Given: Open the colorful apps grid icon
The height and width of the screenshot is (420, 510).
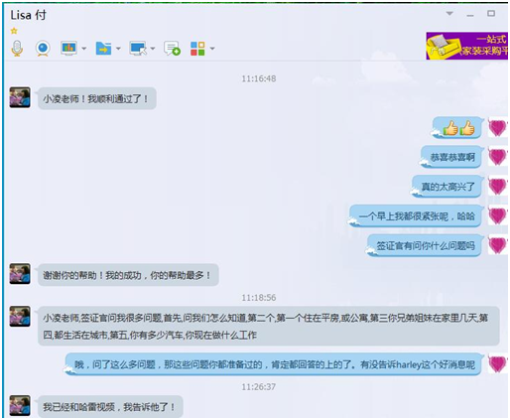Looking at the screenshot, I should click(x=197, y=49).
